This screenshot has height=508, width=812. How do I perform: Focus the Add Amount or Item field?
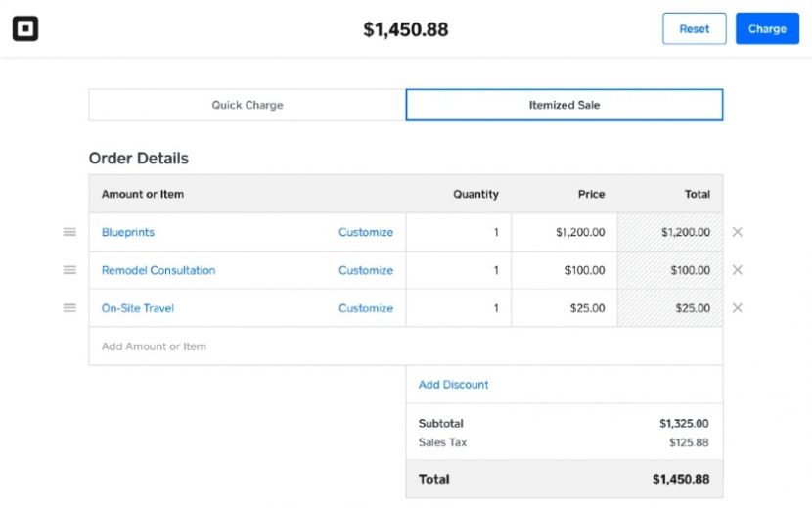(247, 346)
